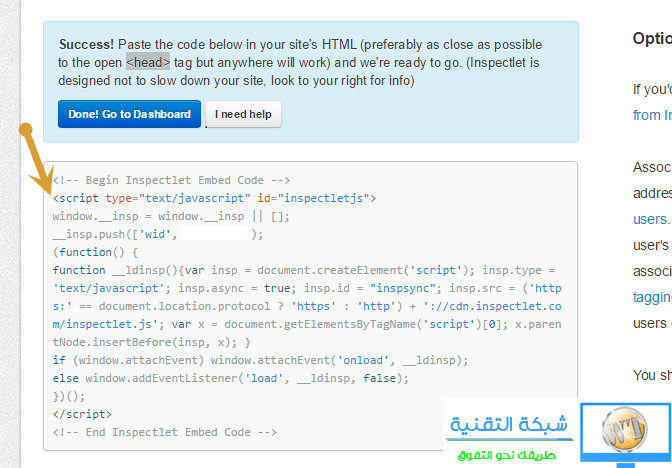Viewport: 672px width, 468px height.
Task: Click the Done! Go to Dashboard button
Action: (129, 114)
